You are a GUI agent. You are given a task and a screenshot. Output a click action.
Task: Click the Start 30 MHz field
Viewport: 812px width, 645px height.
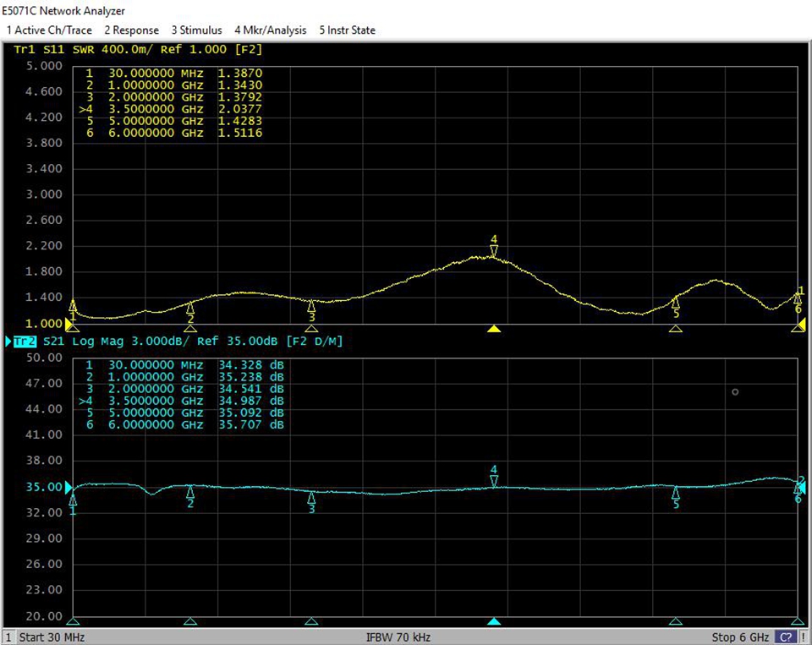(52, 637)
